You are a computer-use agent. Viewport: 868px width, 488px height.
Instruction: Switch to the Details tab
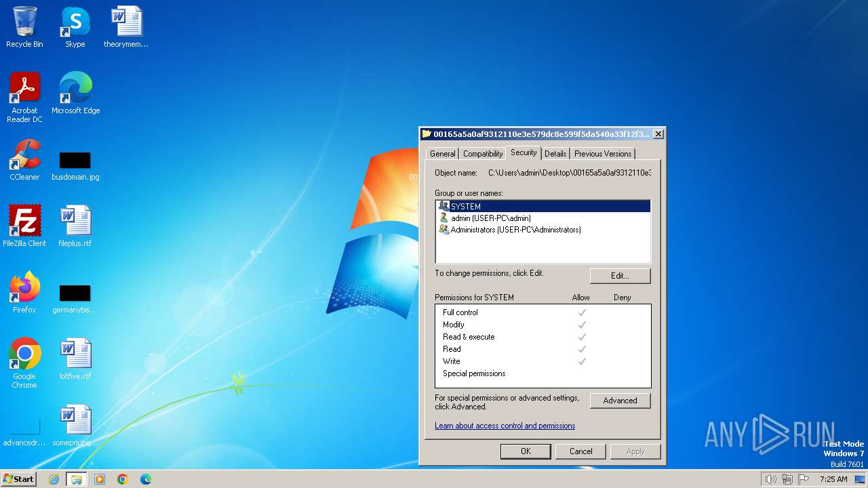pyautogui.click(x=555, y=154)
